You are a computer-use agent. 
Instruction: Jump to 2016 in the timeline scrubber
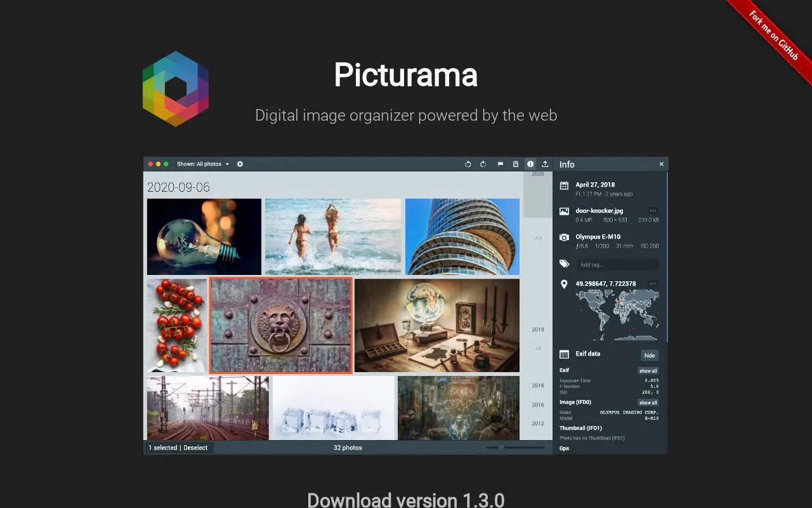click(538, 404)
